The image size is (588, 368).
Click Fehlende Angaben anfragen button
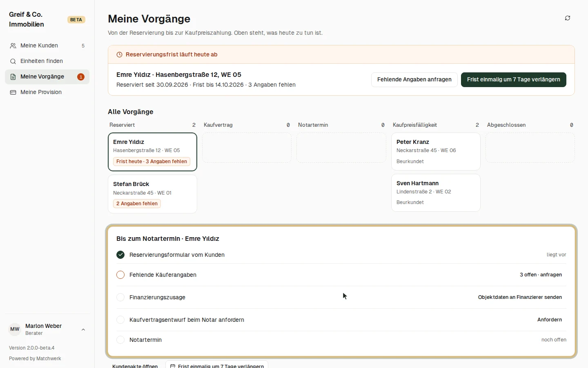(414, 80)
